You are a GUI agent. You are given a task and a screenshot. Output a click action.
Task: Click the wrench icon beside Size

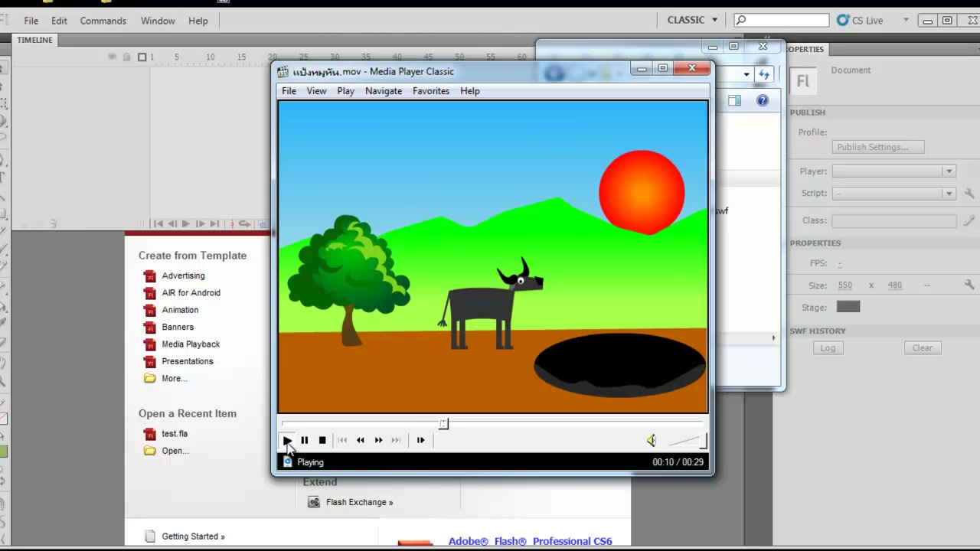coord(969,285)
